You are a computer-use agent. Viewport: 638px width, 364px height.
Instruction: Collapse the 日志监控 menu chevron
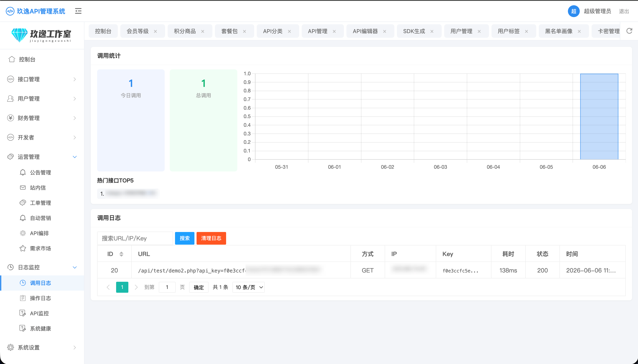click(75, 267)
